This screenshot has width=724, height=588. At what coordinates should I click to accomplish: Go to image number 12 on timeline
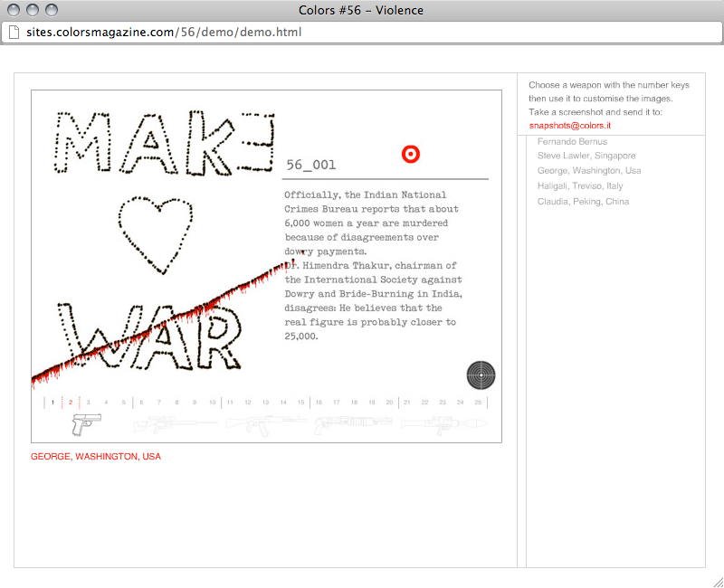(x=248, y=403)
